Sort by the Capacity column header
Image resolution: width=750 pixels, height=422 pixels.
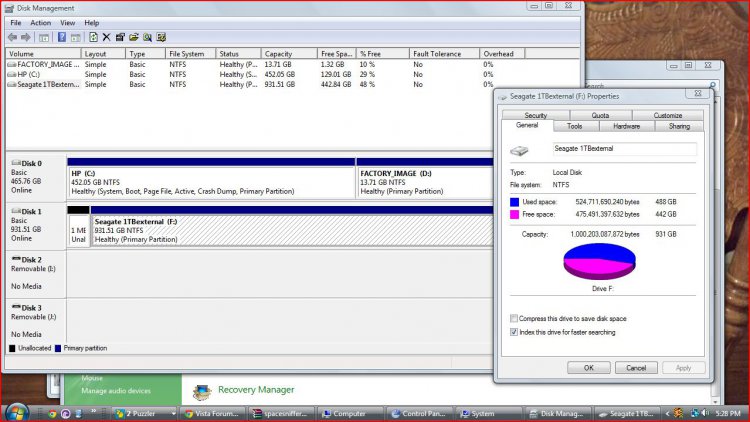pyautogui.click(x=289, y=54)
